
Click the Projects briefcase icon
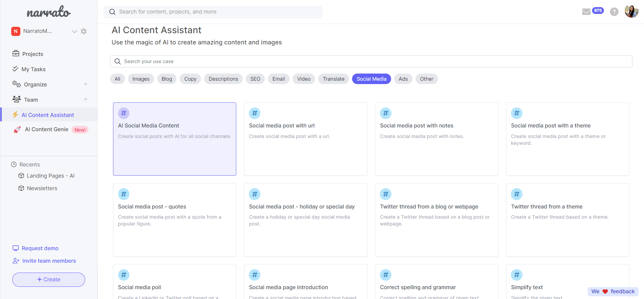point(16,54)
